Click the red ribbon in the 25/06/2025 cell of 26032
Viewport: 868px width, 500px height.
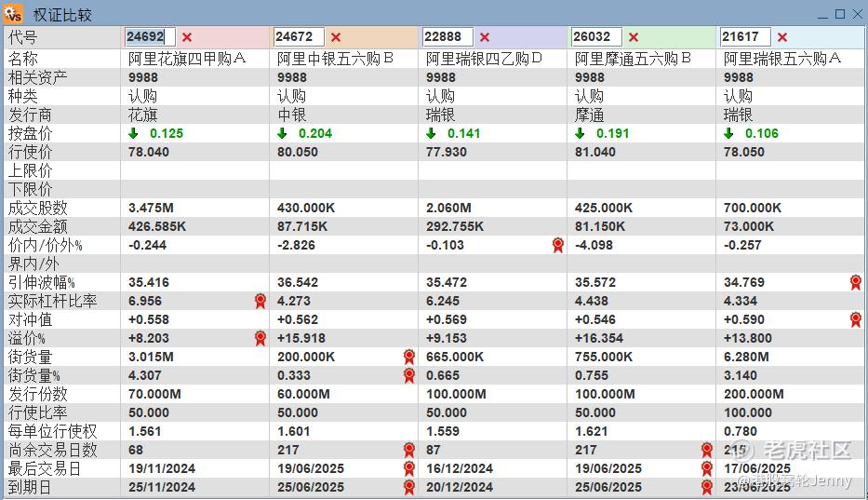[x=707, y=487]
